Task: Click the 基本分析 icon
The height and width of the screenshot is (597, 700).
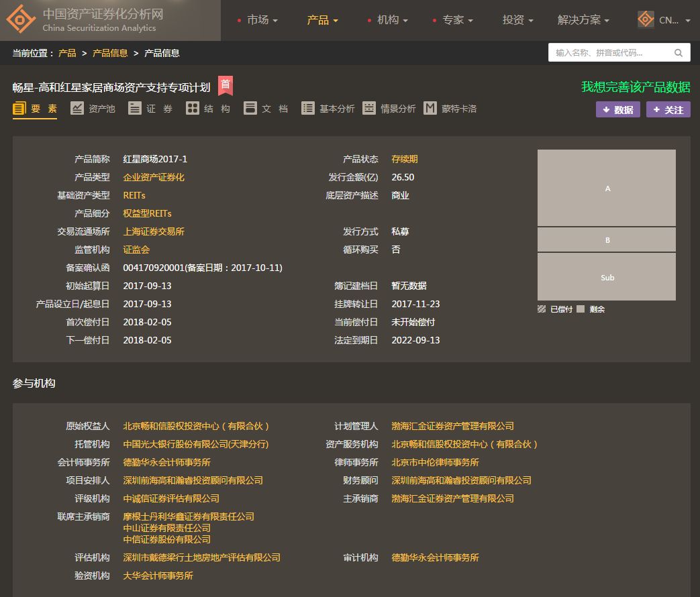Action: (307, 109)
